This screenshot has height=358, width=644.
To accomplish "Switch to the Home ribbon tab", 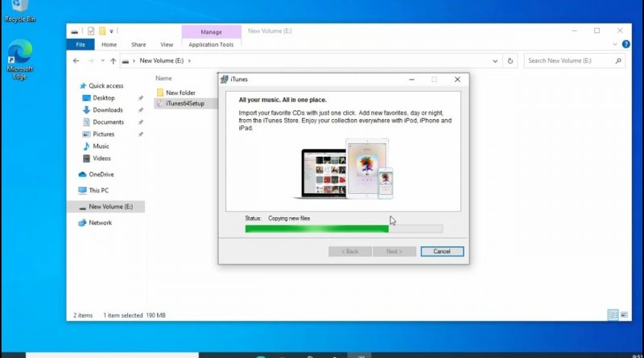I will pyautogui.click(x=109, y=44).
